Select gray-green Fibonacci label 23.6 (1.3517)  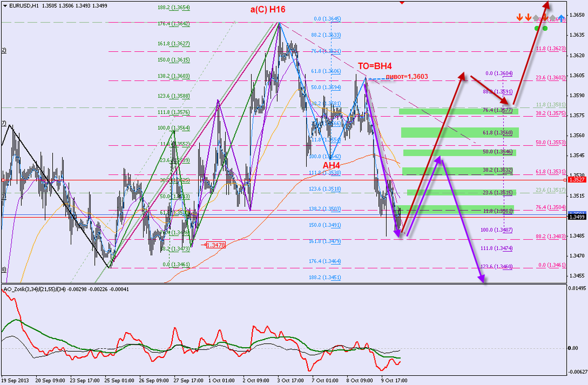click(551, 190)
